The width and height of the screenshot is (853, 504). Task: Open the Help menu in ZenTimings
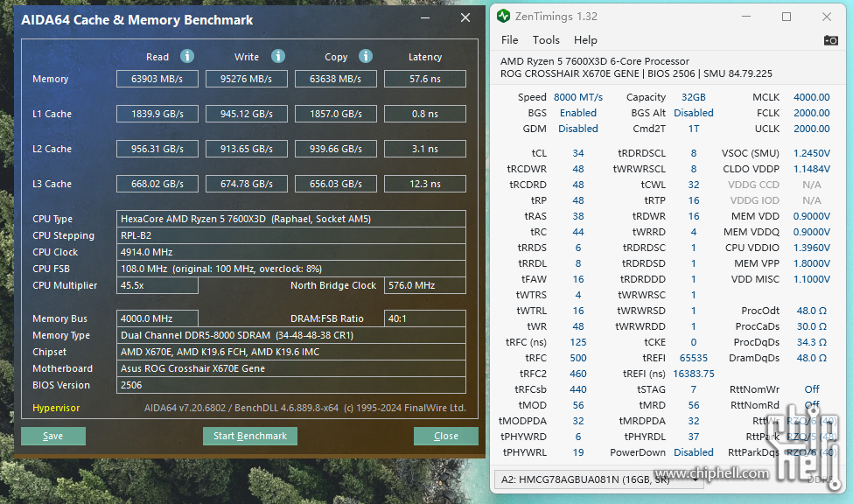(x=585, y=39)
